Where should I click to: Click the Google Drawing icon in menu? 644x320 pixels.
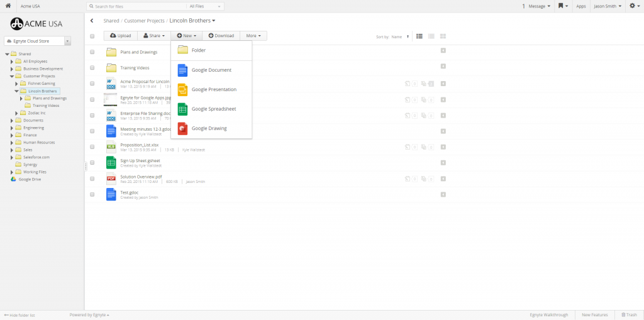[x=182, y=128]
